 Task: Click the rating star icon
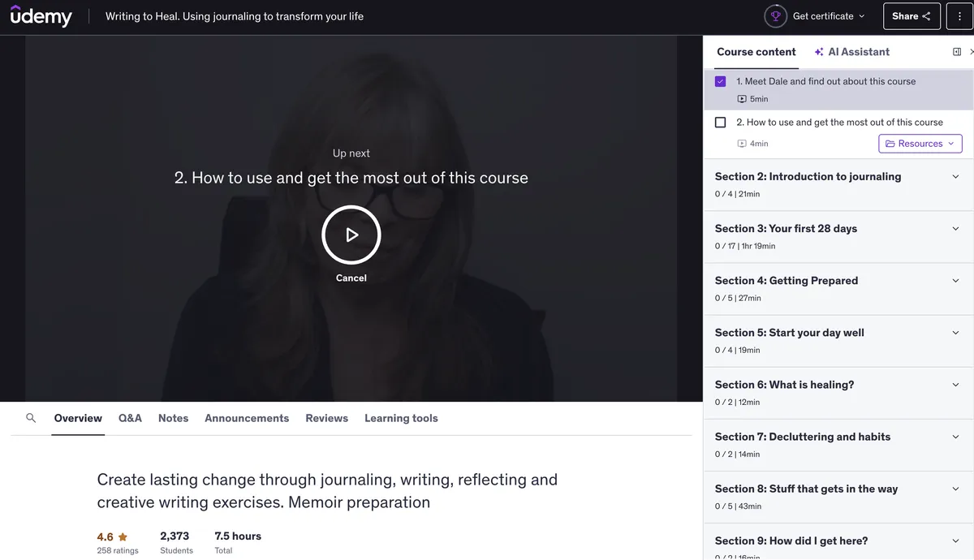(x=123, y=536)
